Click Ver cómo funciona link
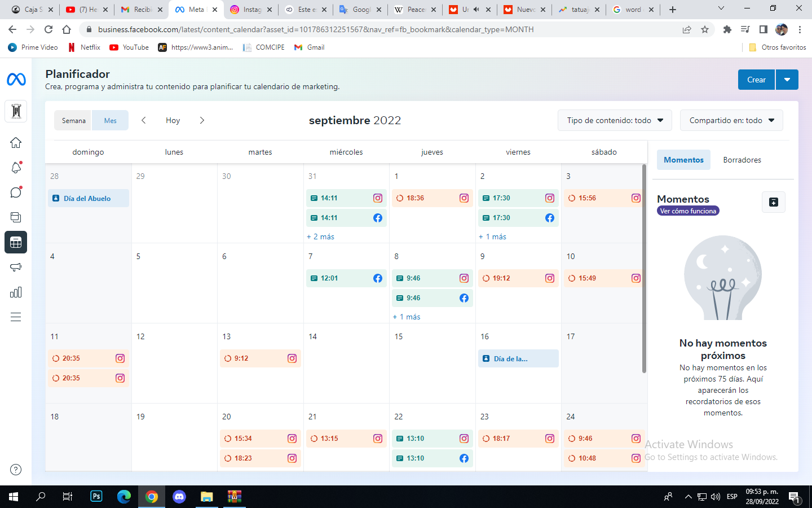812x508 pixels. pos(688,211)
